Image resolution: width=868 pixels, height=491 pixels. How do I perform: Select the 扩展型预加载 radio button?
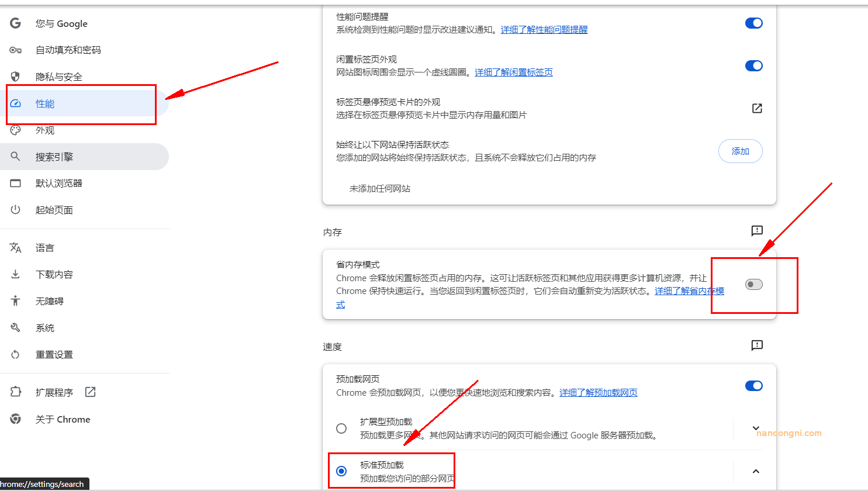point(341,428)
